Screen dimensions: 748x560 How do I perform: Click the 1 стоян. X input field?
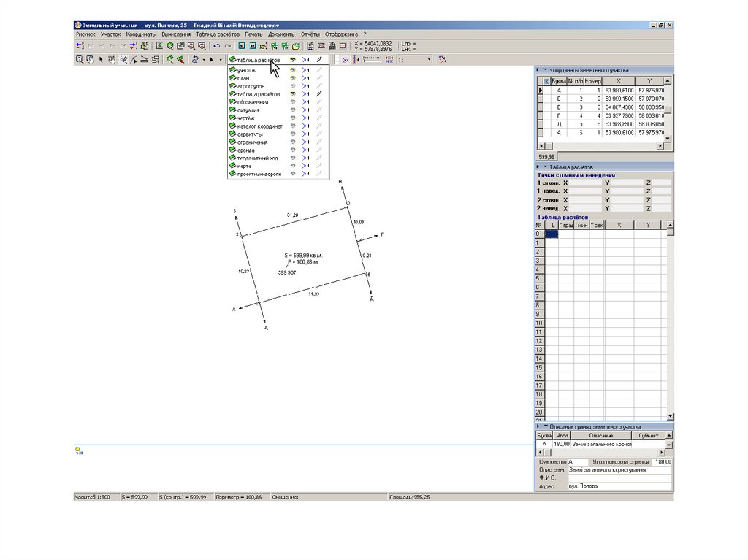584,183
